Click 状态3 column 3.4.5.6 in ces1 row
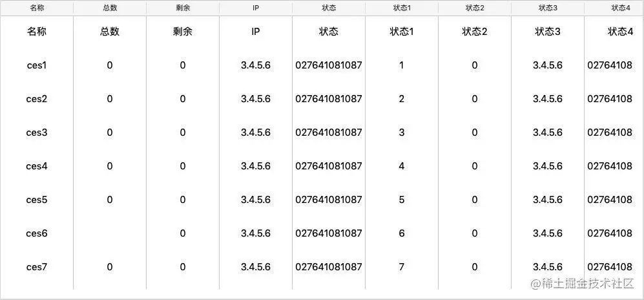This screenshot has width=644, height=300. click(x=548, y=65)
